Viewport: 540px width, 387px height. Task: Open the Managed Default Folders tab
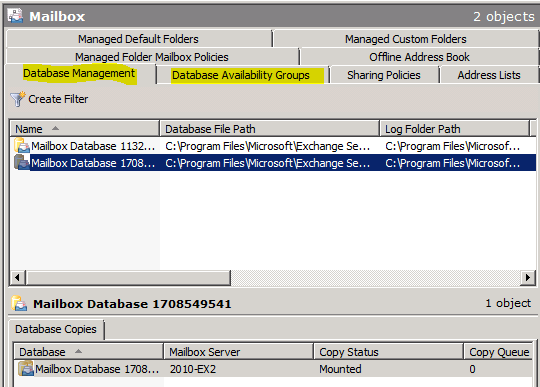138,39
